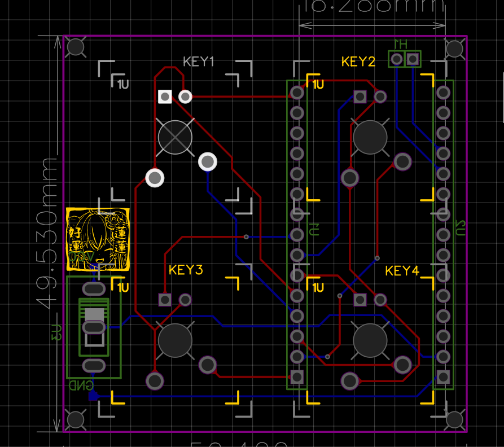Select the KEY3 text label
Screen dimensions: 504x447
pyautogui.click(x=186, y=270)
